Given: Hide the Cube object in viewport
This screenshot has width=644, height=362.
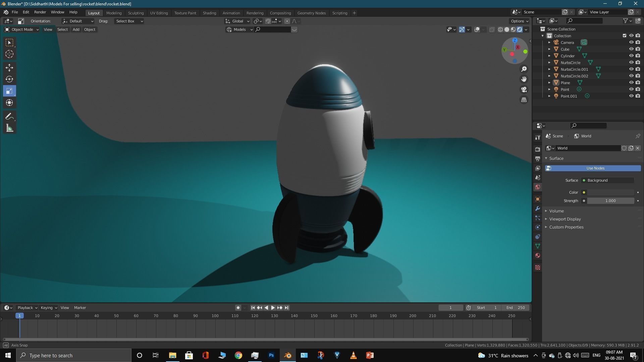Looking at the screenshot, I should [631, 49].
